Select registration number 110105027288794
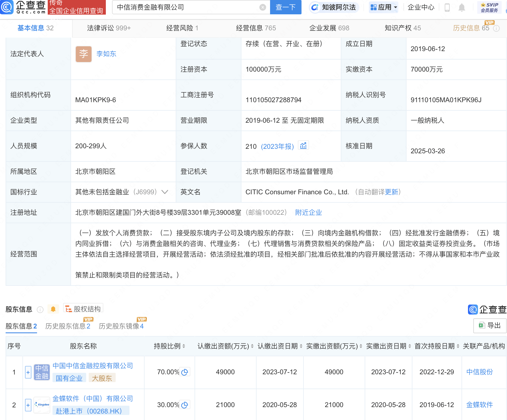Screen dimensions: 507x420 [273, 100]
